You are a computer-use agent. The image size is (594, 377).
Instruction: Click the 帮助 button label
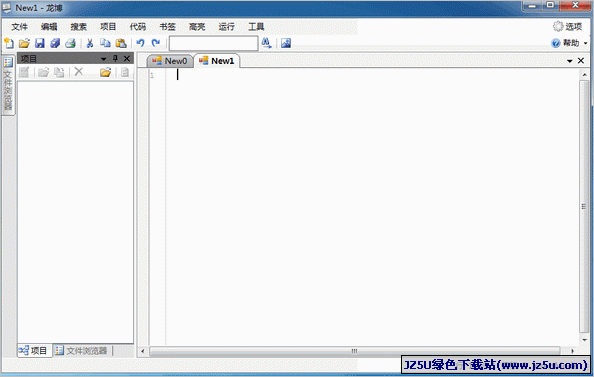coord(571,43)
